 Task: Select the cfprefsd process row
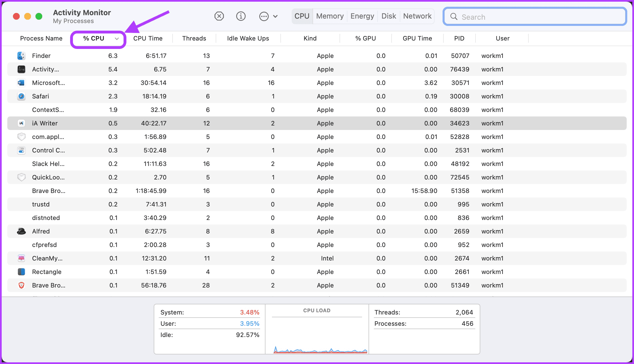[317, 245]
